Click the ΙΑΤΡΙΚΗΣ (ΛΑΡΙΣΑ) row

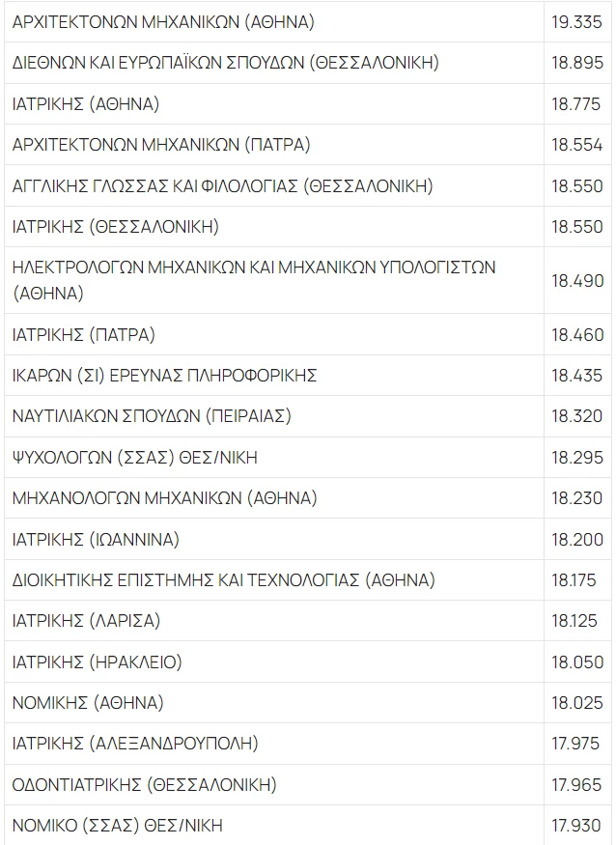[x=86, y=621]
